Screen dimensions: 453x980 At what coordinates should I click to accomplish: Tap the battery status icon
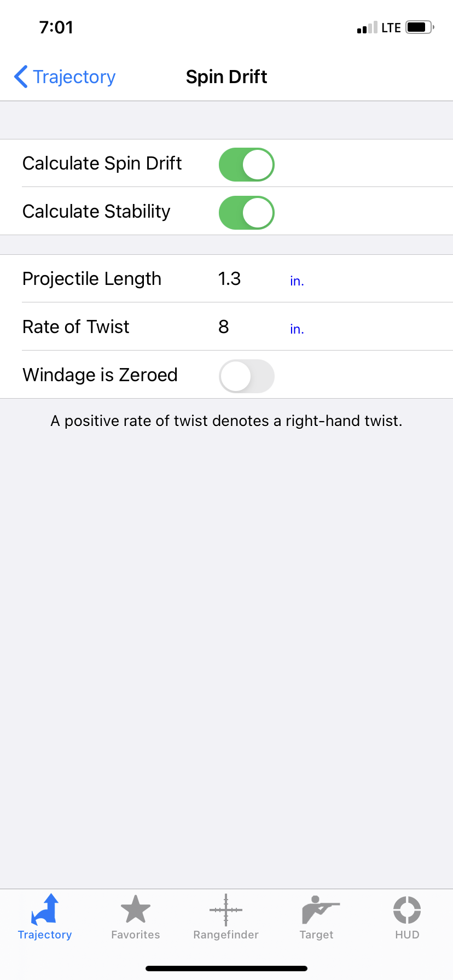point(420,27)
